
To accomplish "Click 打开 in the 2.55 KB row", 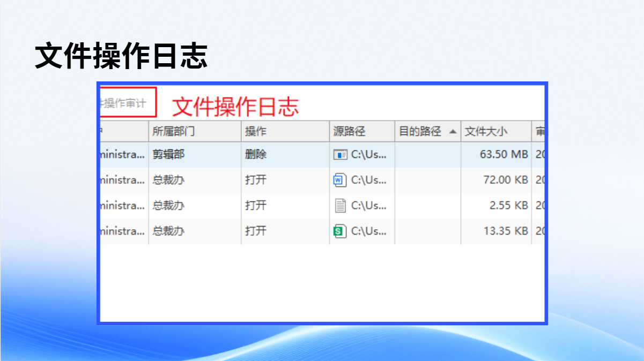I will 256,206.
